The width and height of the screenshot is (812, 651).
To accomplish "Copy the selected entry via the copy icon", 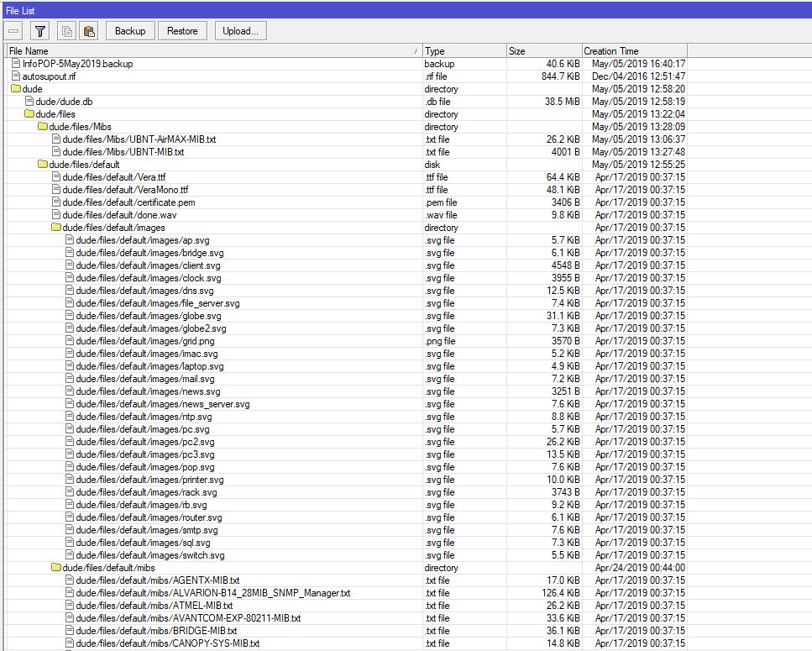I will click(65, 30).
